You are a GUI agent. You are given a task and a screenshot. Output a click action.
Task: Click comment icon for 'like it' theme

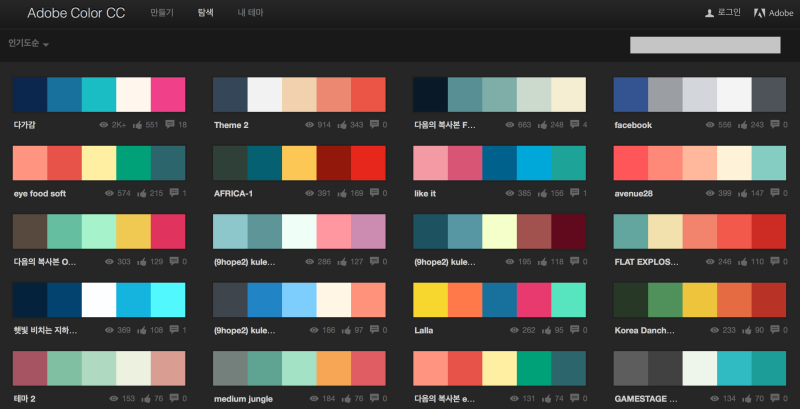574,193
